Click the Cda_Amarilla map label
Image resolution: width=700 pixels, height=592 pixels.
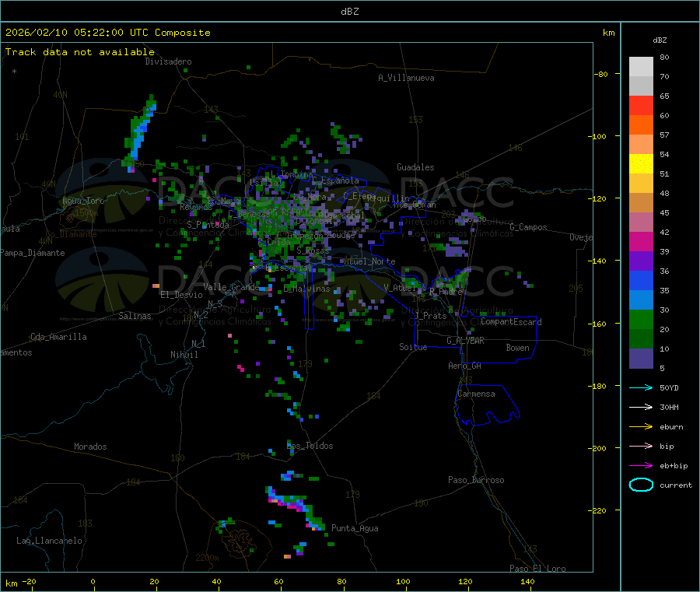(58, 337)
